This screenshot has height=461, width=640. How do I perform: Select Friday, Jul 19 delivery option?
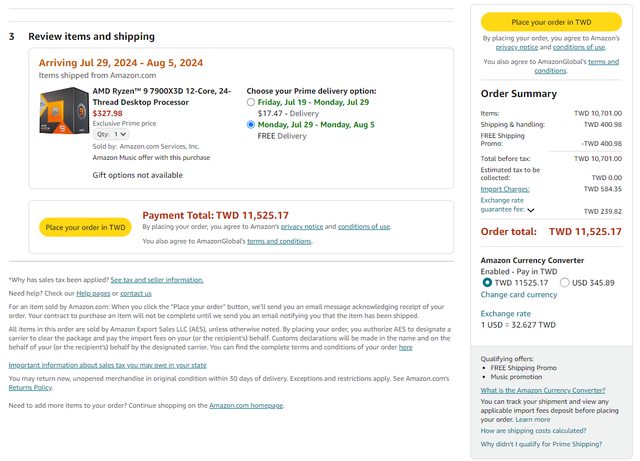coord(251,102)
